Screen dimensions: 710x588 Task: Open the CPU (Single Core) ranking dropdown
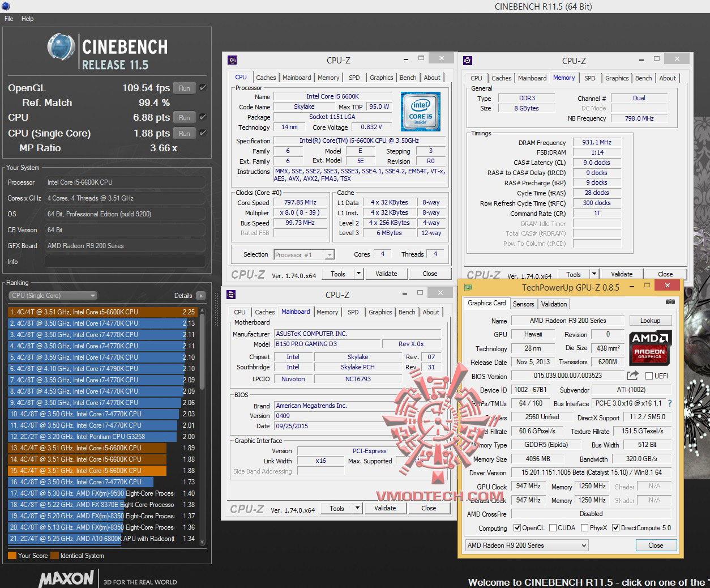53,296
